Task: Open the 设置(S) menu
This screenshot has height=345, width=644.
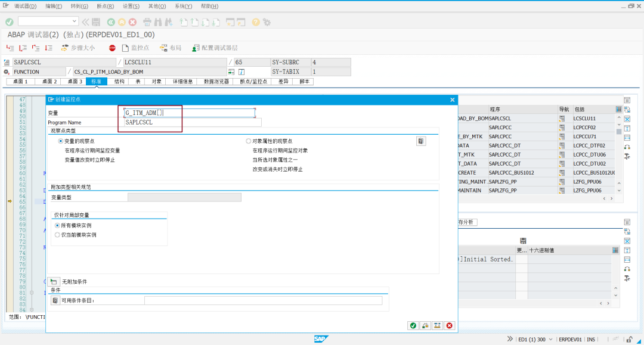Action: click(131, 6)
